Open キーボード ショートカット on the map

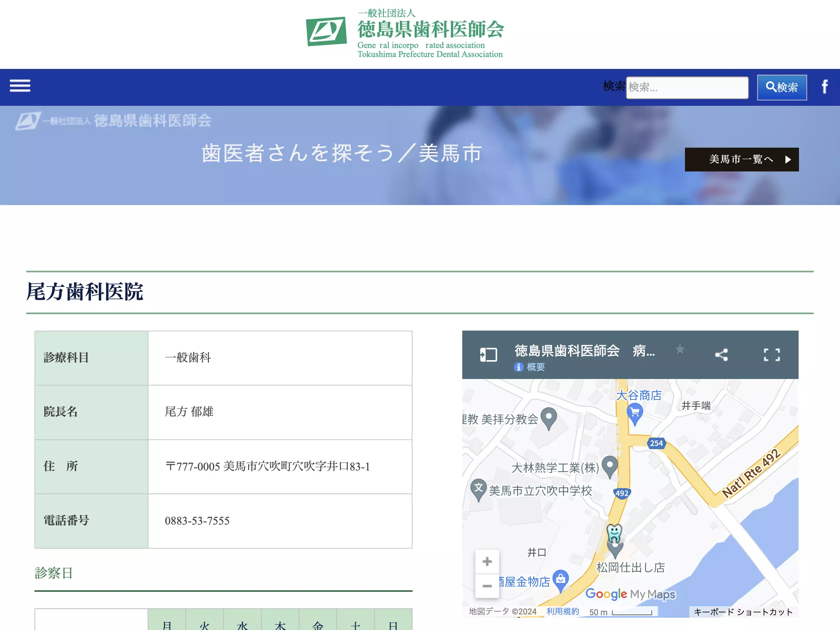[743, 612]
